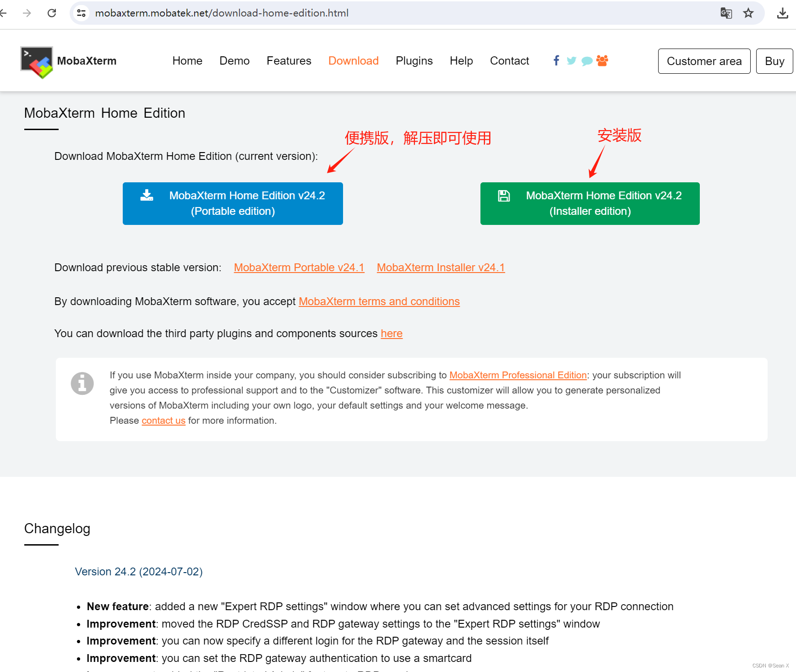Viewport: 796px width, 672px height.
Task: Click the smartcard authentication improvement entry
Action: 279,658
